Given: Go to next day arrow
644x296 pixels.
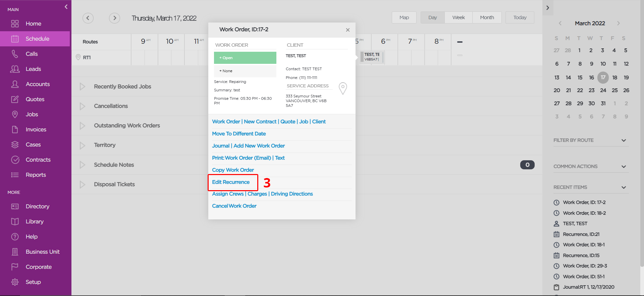Looking at the screenshot, I should point(114,18).
